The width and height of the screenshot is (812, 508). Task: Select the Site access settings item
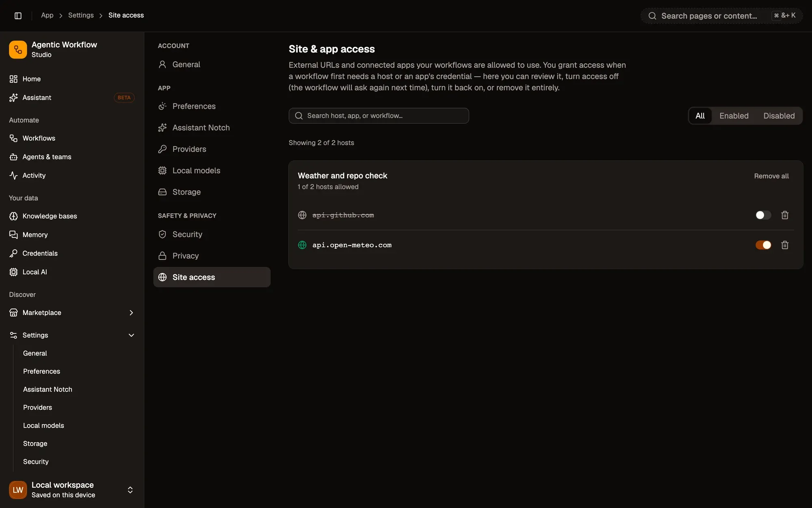[212, 277]
